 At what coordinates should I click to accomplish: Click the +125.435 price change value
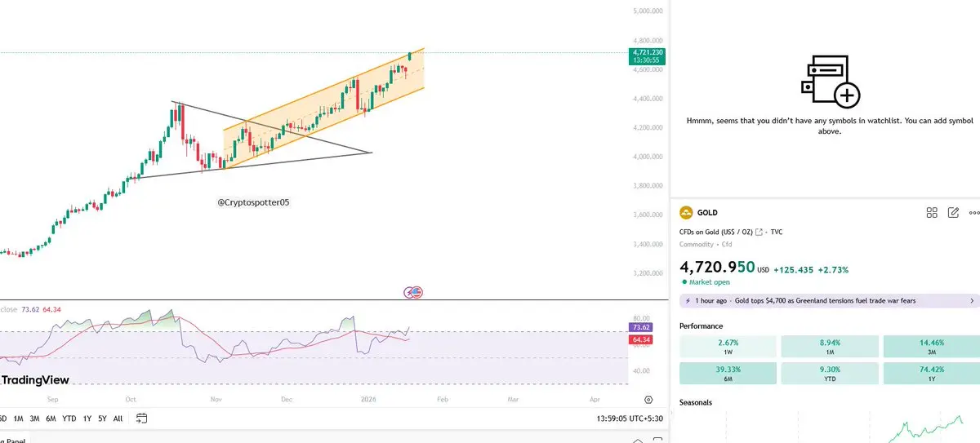pos(794,269)
